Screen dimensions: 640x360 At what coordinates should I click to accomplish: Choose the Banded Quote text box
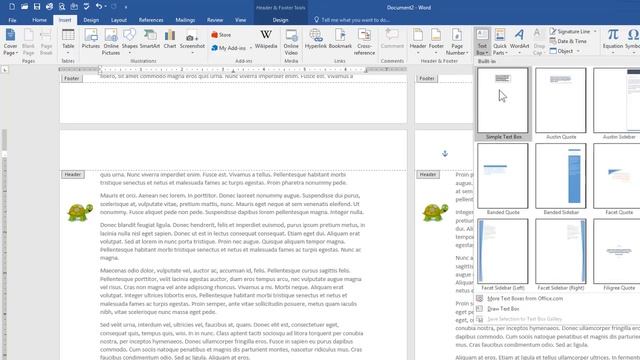coord(502,179)
